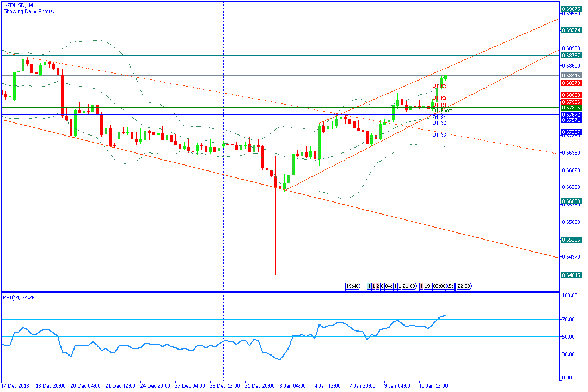Click the D1 R3 pivot label
The height and width of the screenshot is (392, 588).
click(x=439, y=86)
